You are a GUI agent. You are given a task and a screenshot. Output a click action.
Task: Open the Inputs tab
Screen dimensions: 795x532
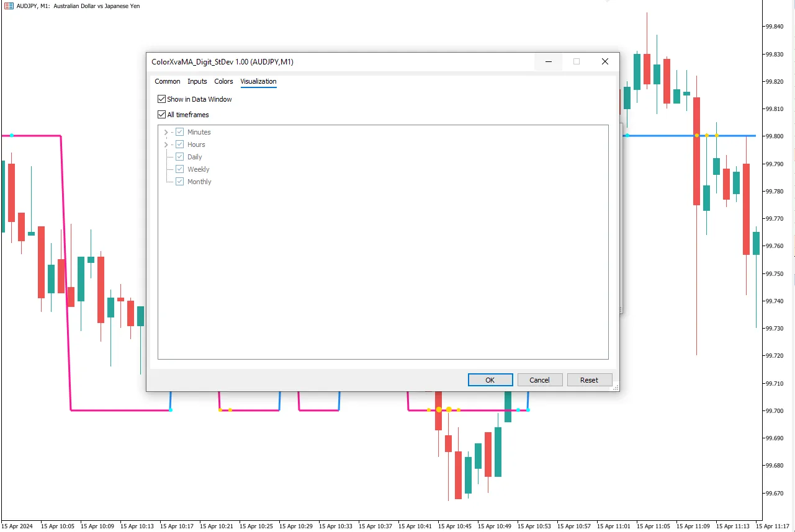coord(197,81)
